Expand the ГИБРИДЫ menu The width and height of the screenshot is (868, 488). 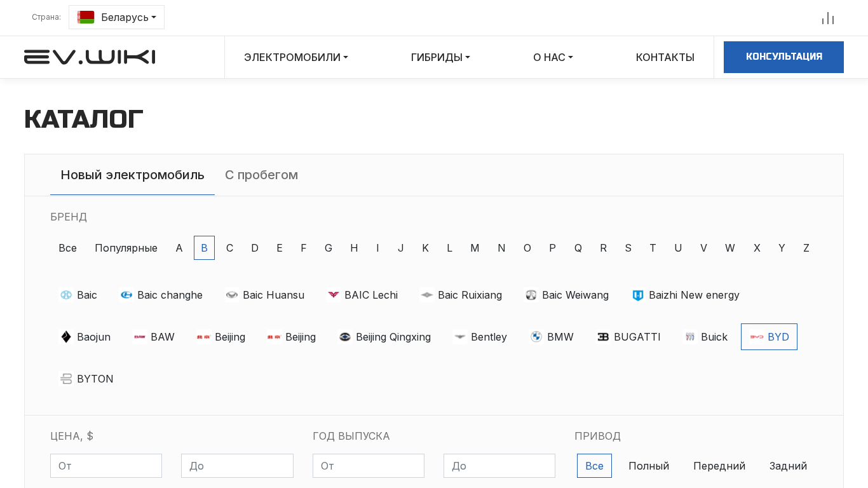point(440,57)
